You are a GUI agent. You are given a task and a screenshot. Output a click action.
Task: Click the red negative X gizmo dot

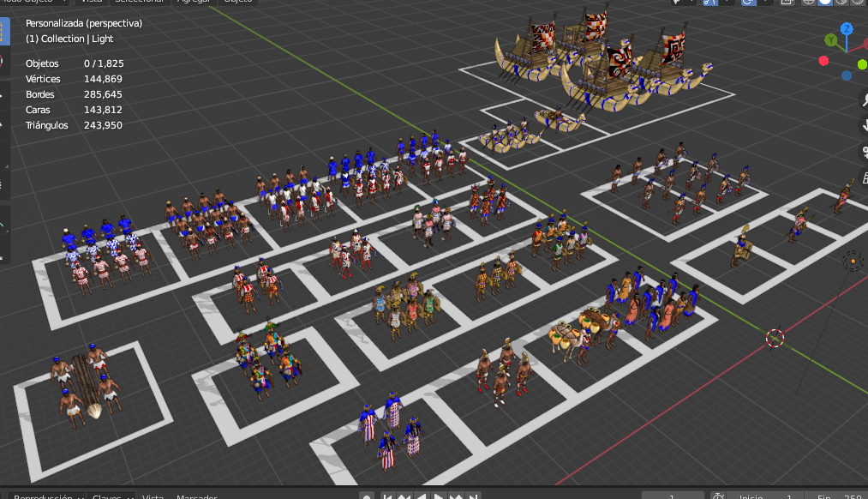(x=823, y=60)
